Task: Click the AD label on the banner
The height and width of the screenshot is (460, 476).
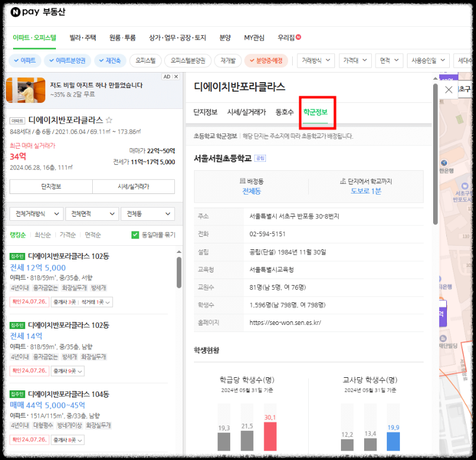Action: [x=167, y=77]
